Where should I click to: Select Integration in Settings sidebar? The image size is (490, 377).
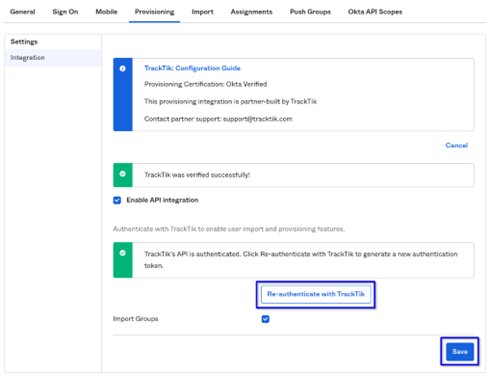pos(53,58)
